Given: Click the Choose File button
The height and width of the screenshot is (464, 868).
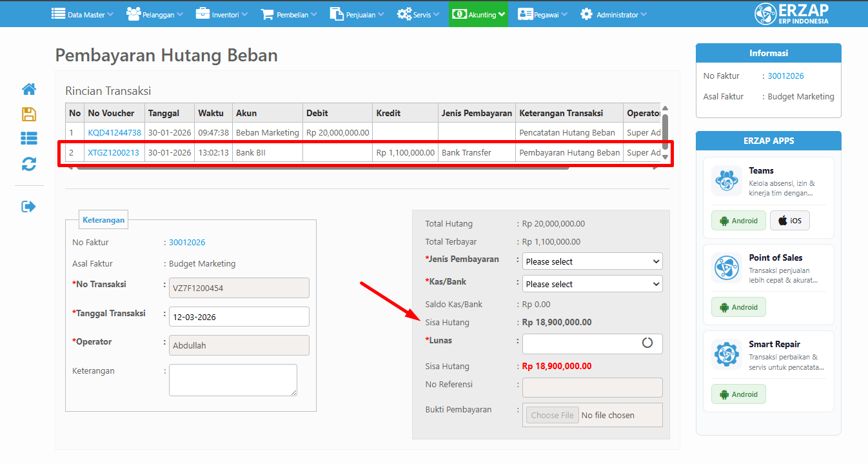Looking at the screenshot, I should pos(552,416).
